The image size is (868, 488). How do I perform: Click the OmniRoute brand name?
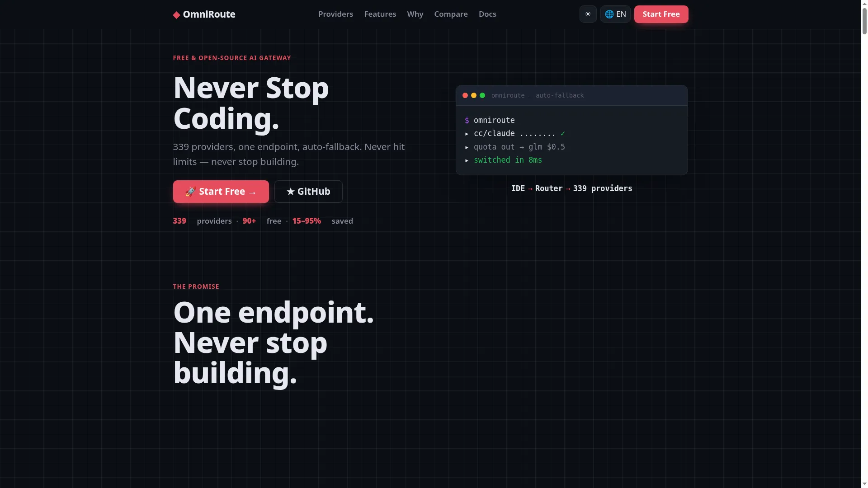pyautogui.click(x=209, y=14)
